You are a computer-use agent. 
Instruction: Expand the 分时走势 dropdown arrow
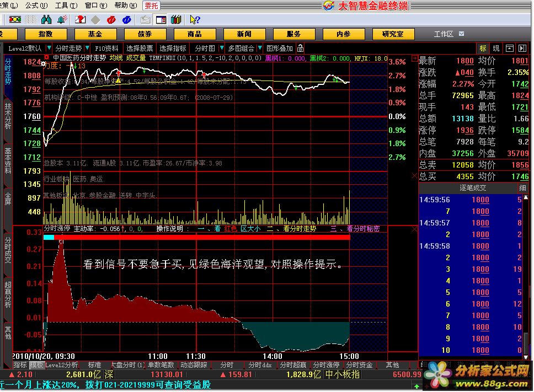click(87, 48)
